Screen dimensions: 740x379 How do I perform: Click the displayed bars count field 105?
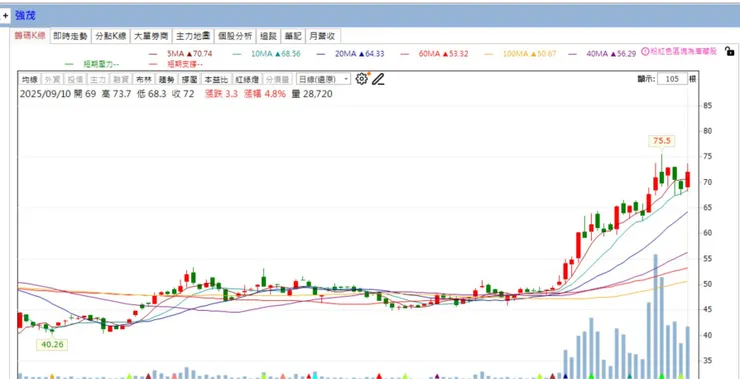672,79
